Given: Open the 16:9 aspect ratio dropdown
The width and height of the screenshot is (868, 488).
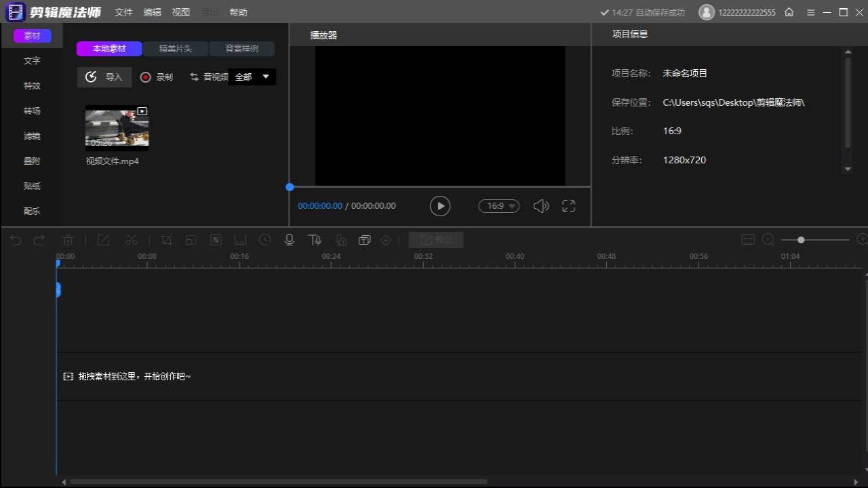Looking at the screenshot, I should 498,205.
